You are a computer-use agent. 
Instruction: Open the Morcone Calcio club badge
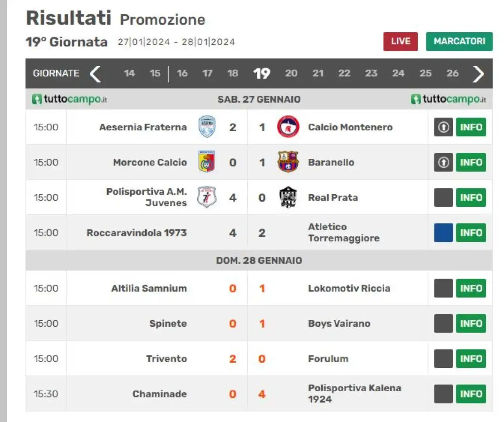click(x=207, y=162)
